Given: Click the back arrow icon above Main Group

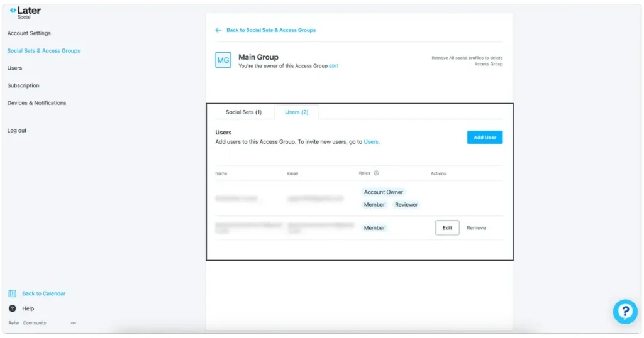Looking at the screenshot, I should click(218, 30).
